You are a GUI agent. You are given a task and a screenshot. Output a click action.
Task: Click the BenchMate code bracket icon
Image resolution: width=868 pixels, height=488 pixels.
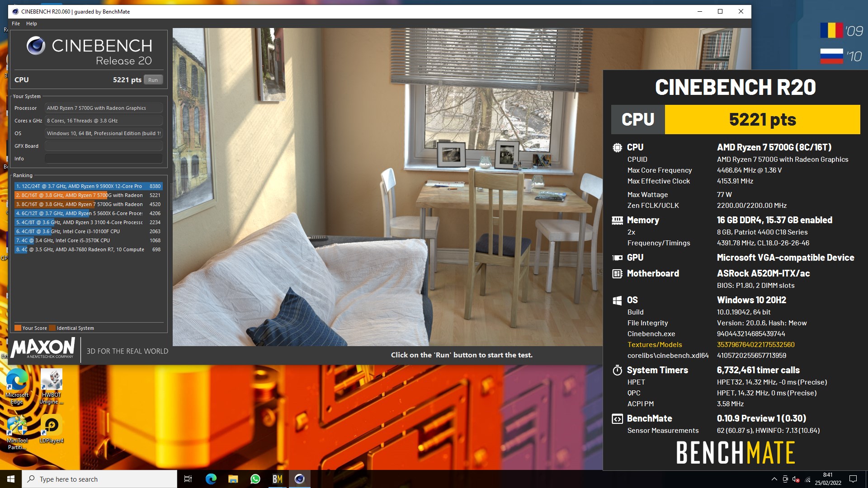[x=617, y=419]
